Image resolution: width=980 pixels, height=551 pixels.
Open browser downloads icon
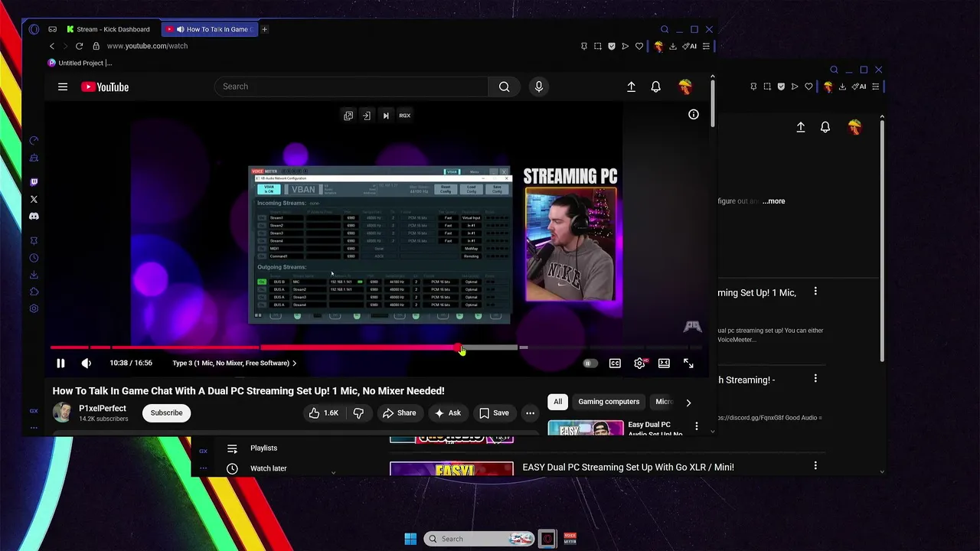(673, 46)
